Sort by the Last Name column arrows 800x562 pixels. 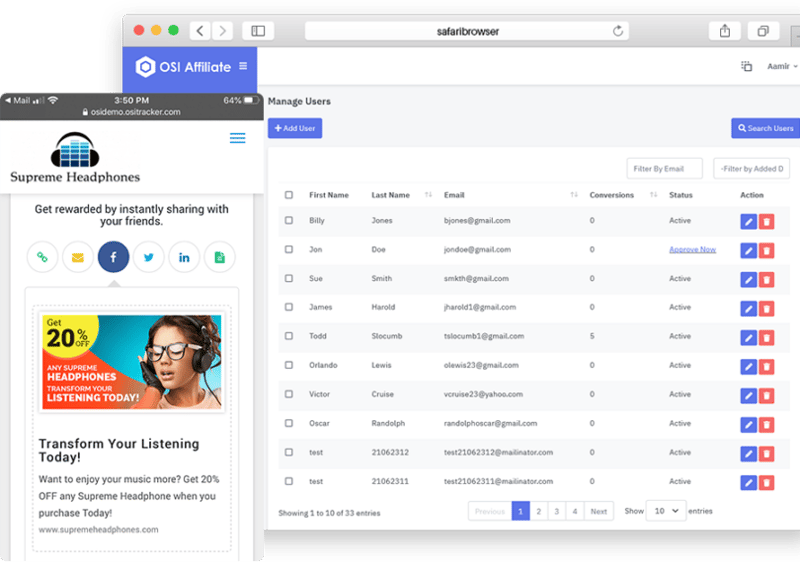[x=428, y=195]
